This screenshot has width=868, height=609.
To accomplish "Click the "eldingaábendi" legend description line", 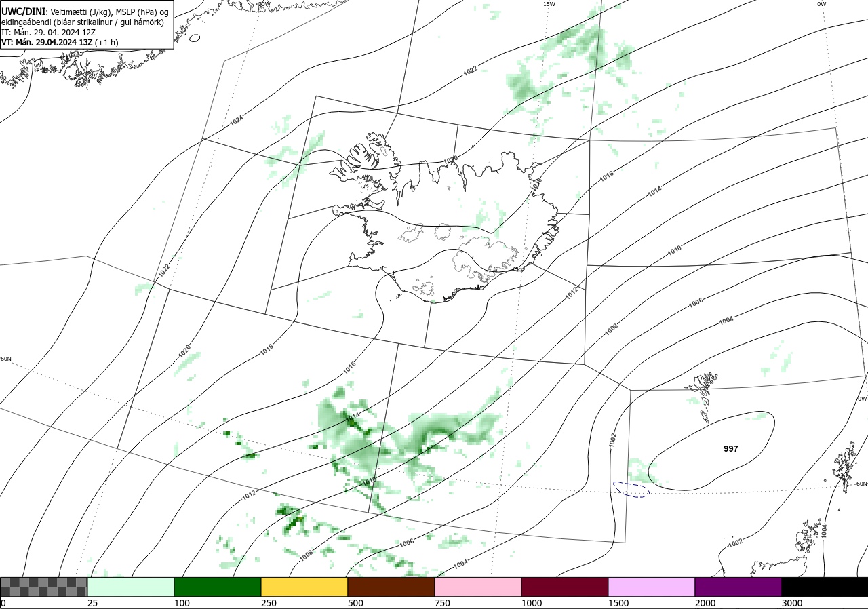I will tap(83, 22).
